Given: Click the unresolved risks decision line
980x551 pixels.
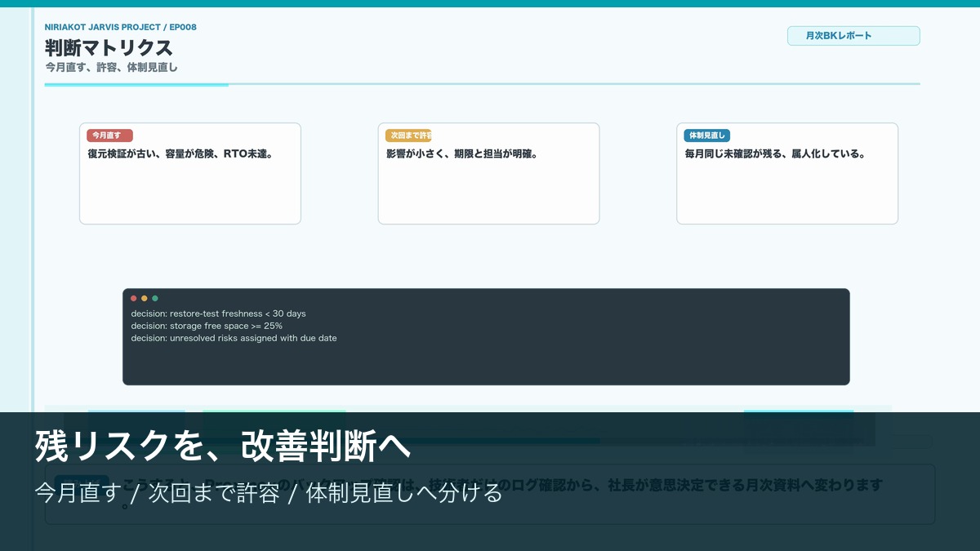Looking at the screenshot, I should [234, 338].
